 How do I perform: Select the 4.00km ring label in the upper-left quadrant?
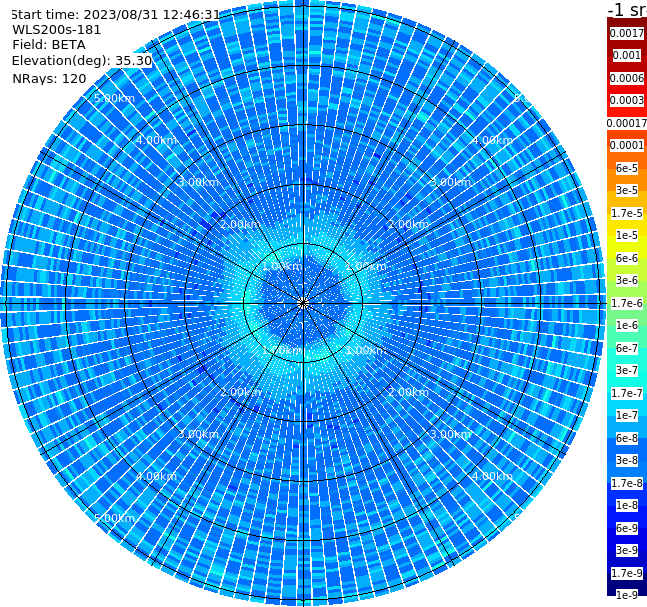click(156, 140)
